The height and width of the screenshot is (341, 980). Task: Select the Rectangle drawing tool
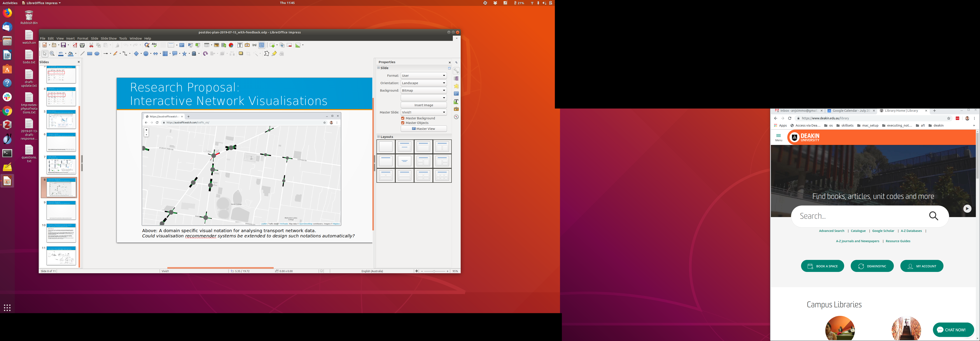tap(89, 54)
